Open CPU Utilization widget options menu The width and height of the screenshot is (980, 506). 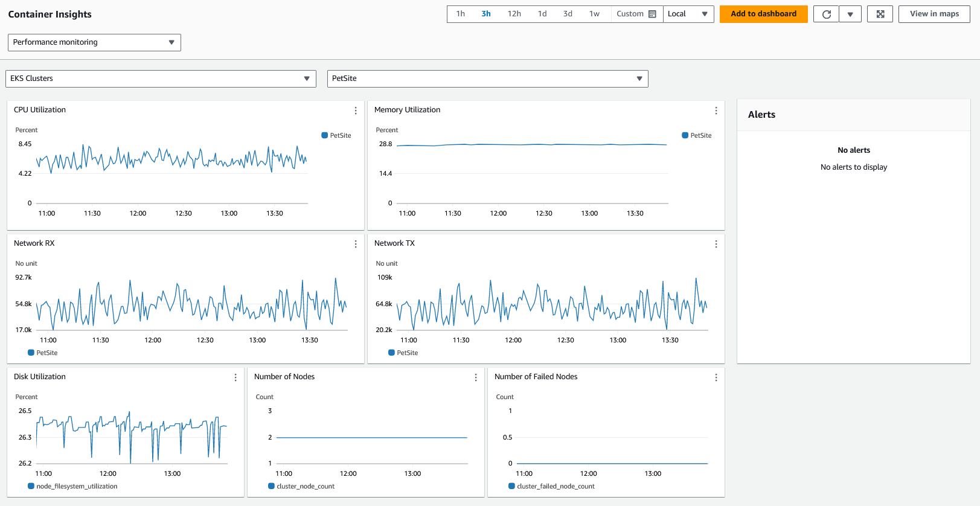(356, 110)
